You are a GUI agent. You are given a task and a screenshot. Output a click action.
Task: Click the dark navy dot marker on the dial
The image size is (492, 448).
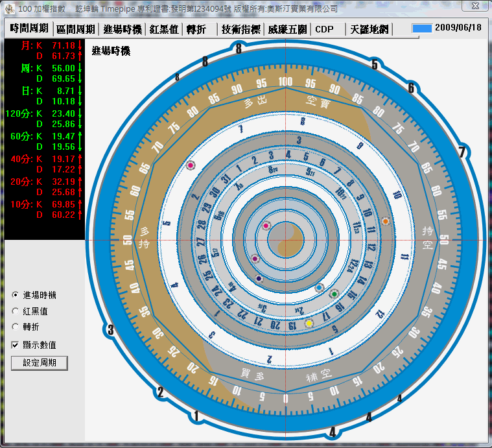(259, 278)
